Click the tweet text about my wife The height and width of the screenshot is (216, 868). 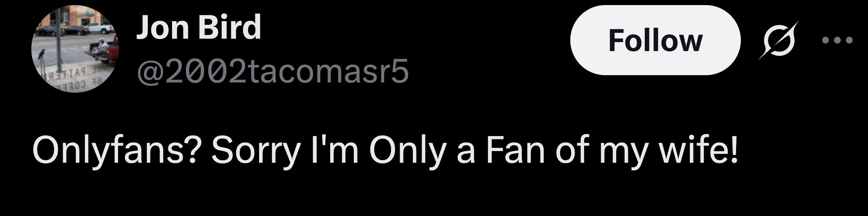pyautogui.click(x=385, y=150)
